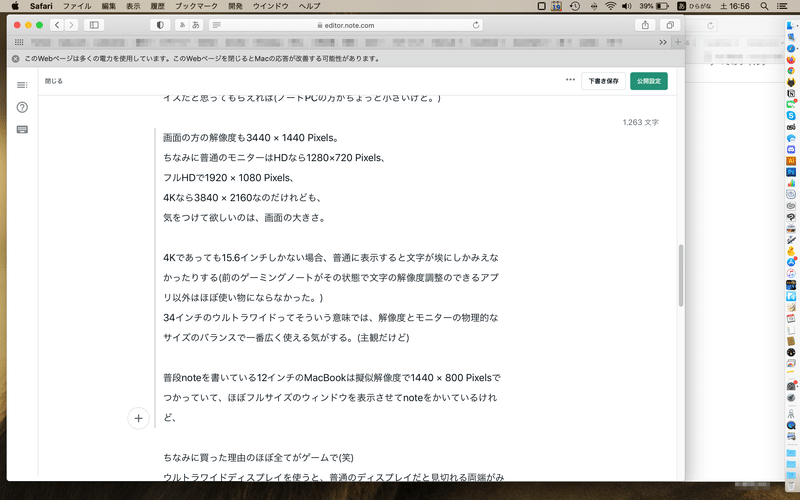Click line 気をつけて欲しいのは、画面の大きさ
Screen dimensions: 800x500
[244, 217]
